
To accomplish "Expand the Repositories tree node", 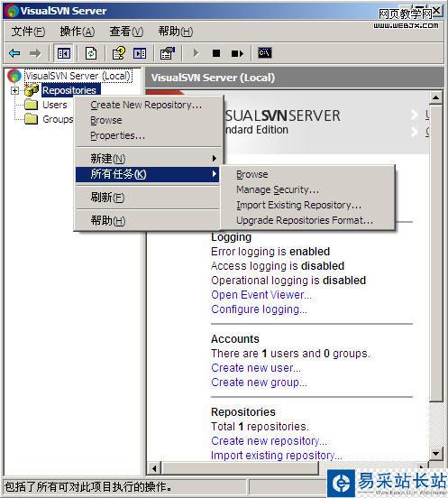I will pos(14,90).
